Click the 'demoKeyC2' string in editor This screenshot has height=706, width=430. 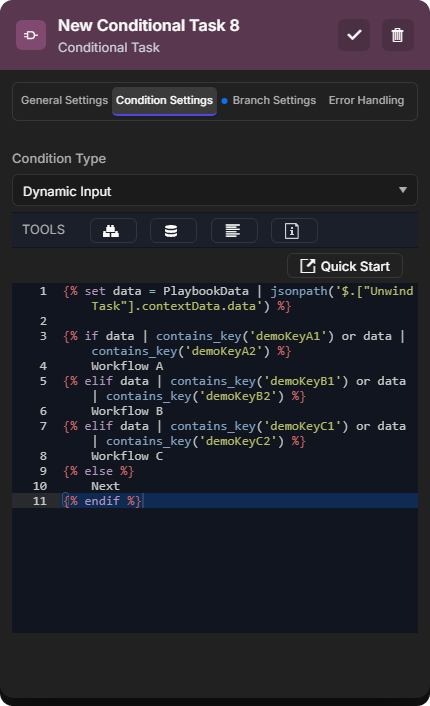(x=238, y=441)
